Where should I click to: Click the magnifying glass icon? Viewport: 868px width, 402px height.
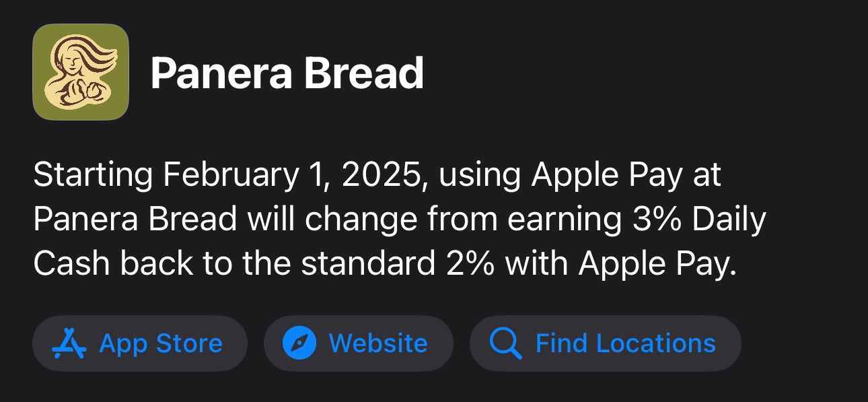(505, 343)
